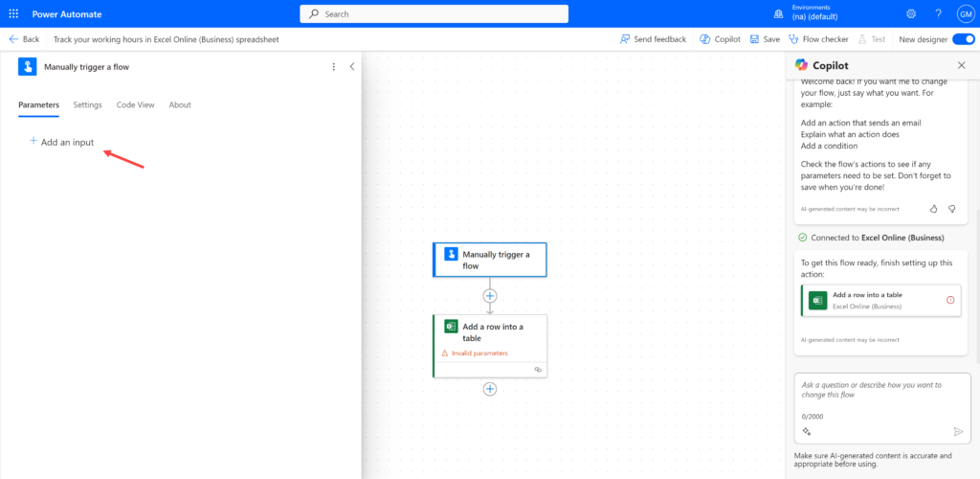The width and height of the screenshot is (980, 479).
Task: Open the trigger panel more options ellipsis
Action: pos(334,67)
